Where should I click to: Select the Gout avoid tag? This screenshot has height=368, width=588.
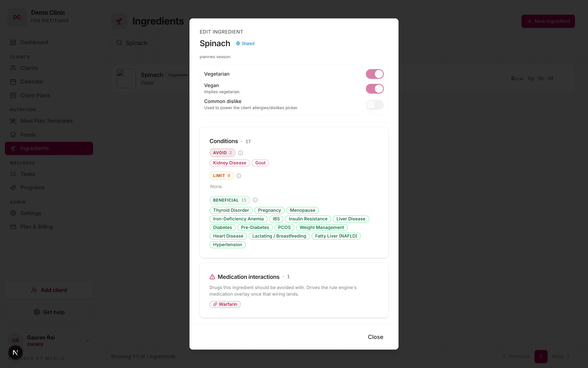coord(260,163)
